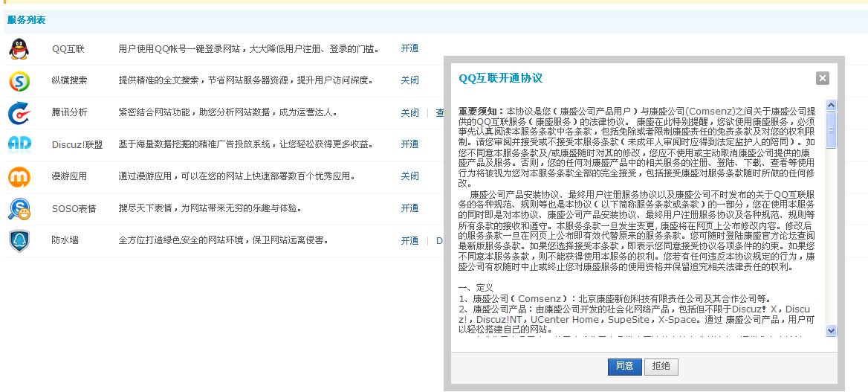Click the QQ互联 service name
The image size is (868, 392).
68,49
